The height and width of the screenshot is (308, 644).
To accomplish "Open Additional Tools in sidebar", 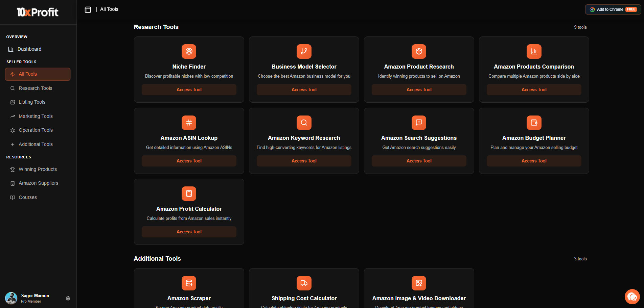I will click(38, 144).
